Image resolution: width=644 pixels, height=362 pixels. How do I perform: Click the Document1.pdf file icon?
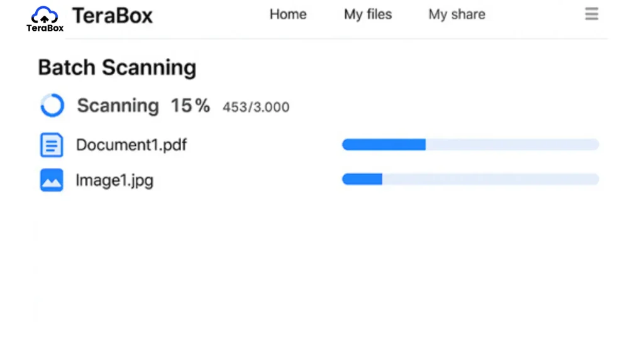[52, 145]
